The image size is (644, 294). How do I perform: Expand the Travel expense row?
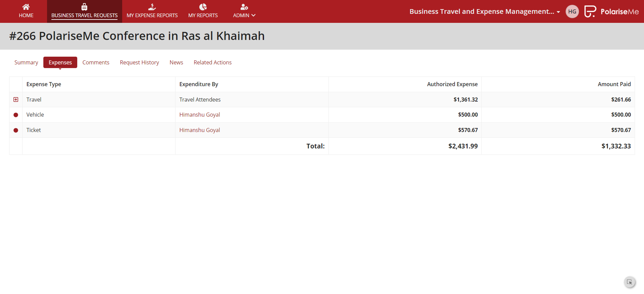click(16, 100)
